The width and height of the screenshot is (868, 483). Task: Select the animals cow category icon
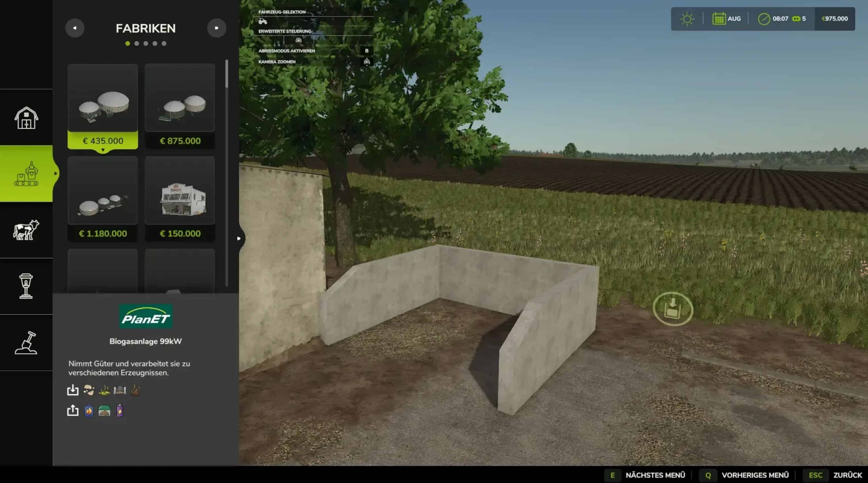(26, 230)
